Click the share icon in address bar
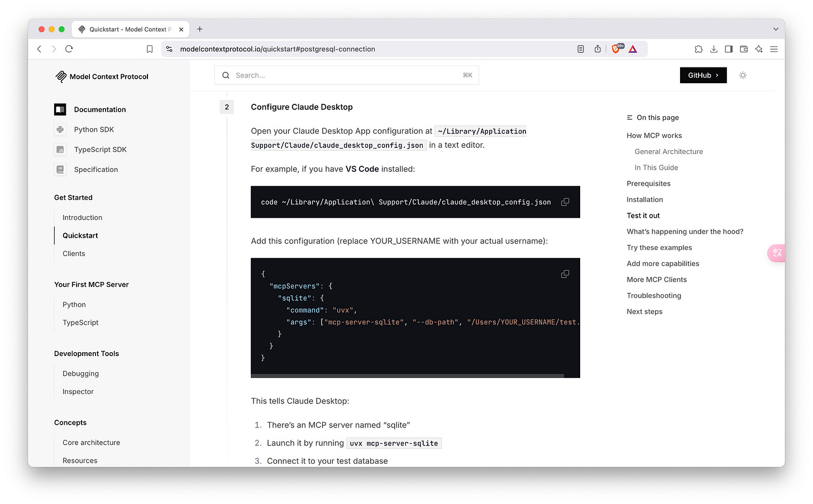Image resolution: width=813 pixels, height=504 pixels. pos(597,49)
